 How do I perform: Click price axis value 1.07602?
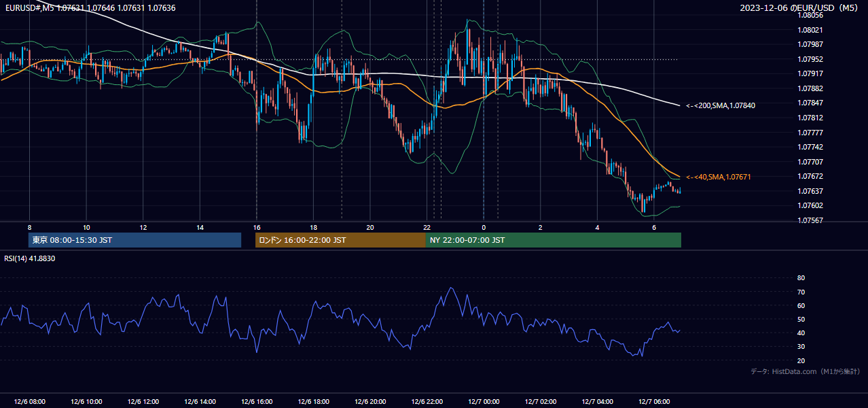pyautogui.click(x=811, y=205)
